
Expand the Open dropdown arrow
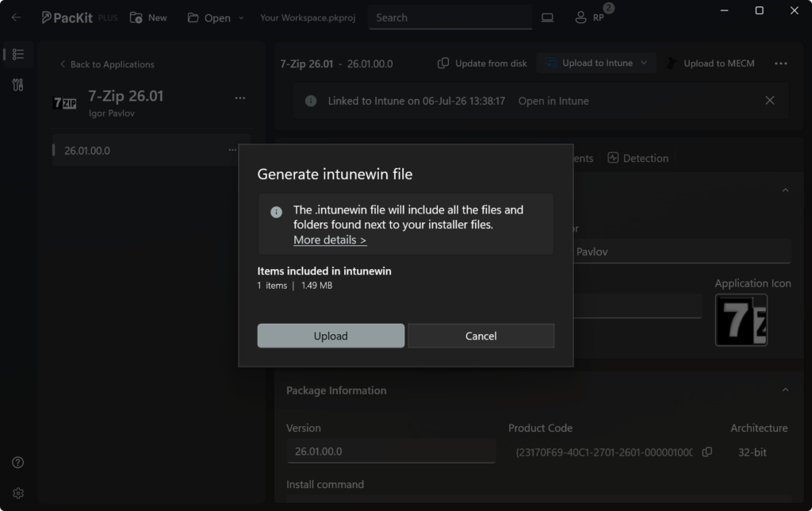coord(241,17)
